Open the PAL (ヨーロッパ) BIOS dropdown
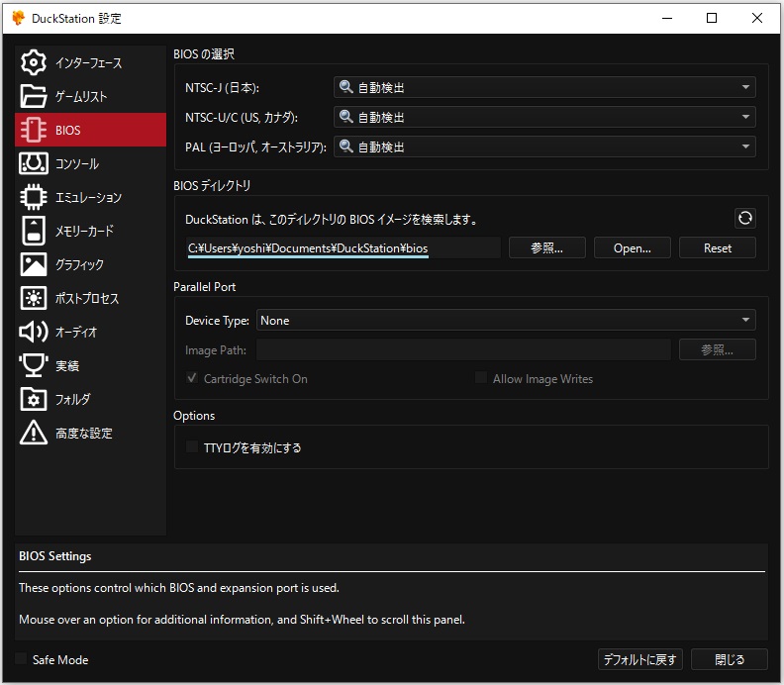 click(x=544, y=147)
